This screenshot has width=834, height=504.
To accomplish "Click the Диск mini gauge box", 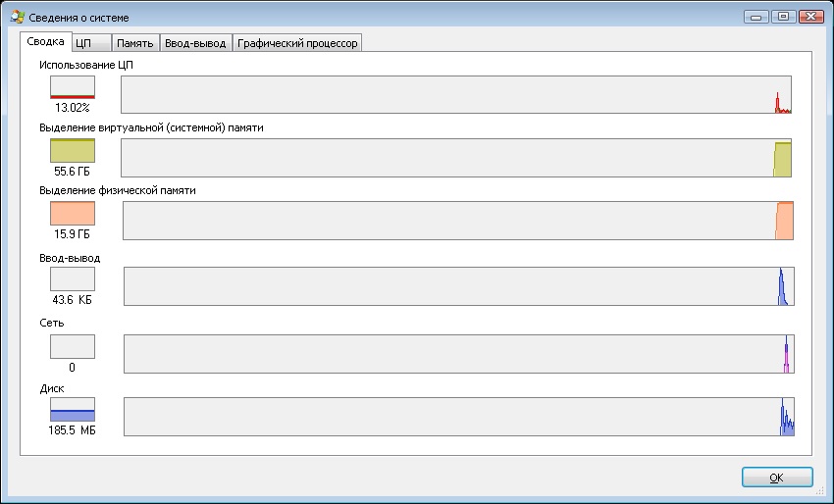I will point(73,410).
